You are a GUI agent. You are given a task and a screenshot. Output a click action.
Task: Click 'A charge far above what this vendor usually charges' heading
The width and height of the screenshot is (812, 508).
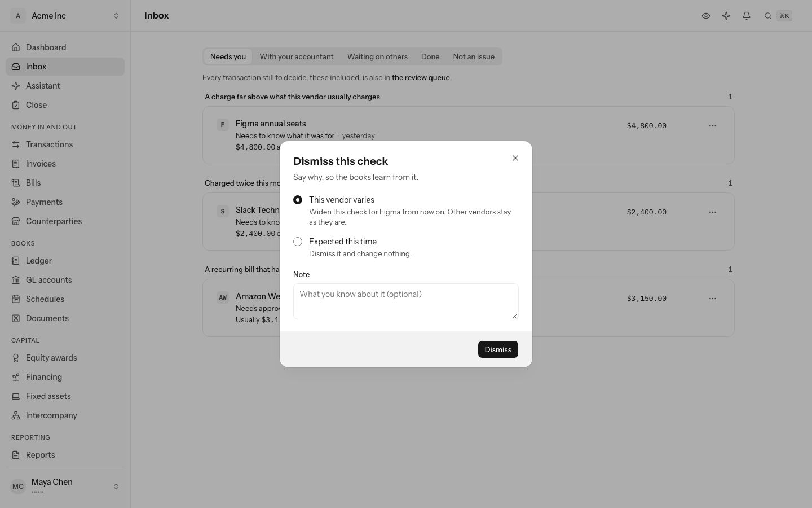click(x=292, y=97)
